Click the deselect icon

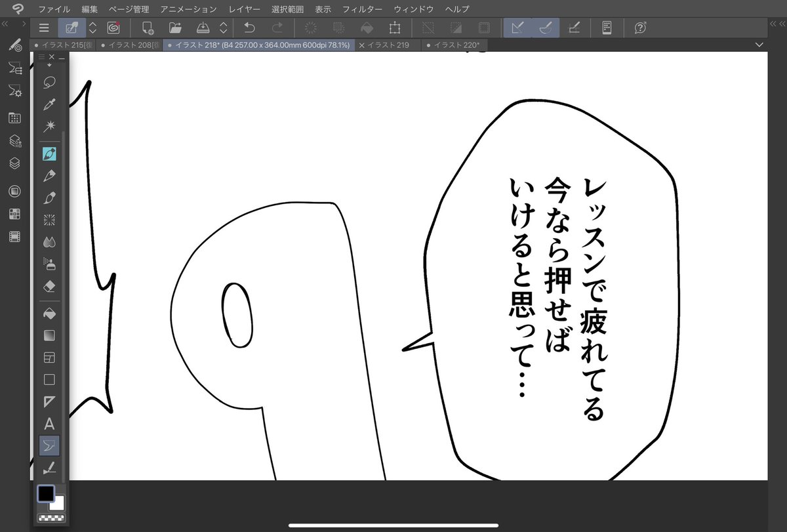428,28
